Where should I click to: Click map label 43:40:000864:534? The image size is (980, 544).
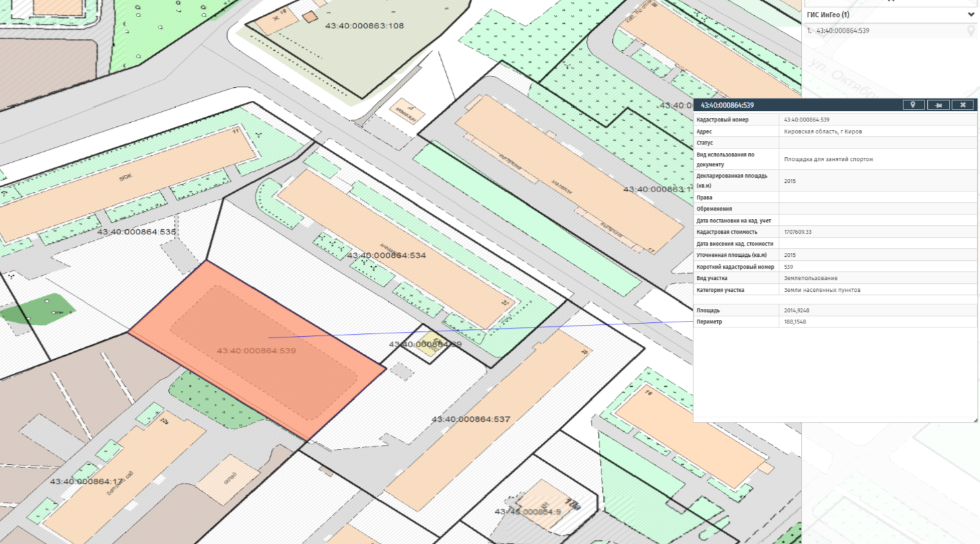tap(386, 255)
